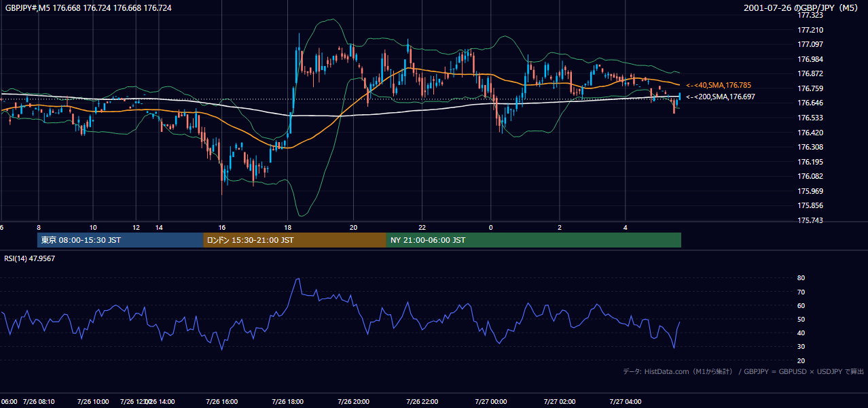
Task: Click the 7/26 18:00 time axis label
Action: [x=287, y=402]
